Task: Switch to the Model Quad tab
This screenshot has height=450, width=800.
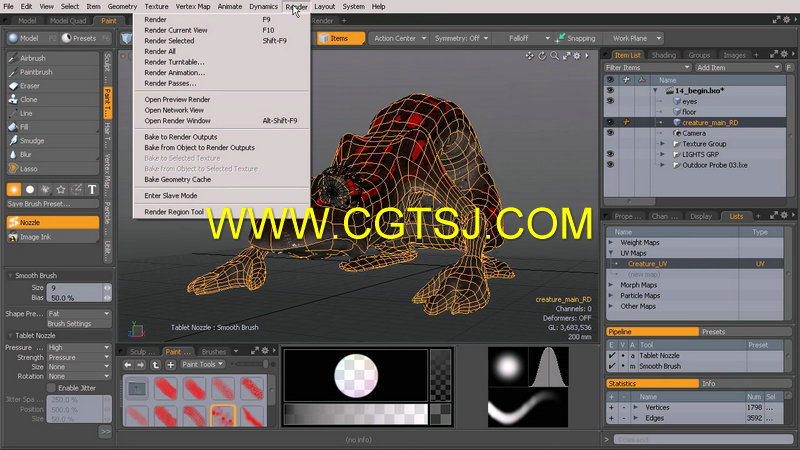Action: (68, 21)
